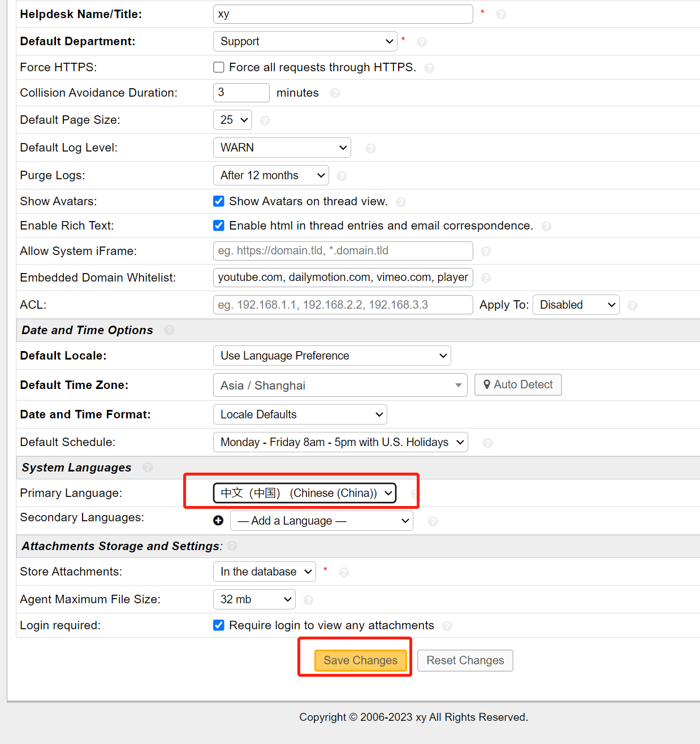
Task: Click the Reset Changes button
Action: coord(465,660)
